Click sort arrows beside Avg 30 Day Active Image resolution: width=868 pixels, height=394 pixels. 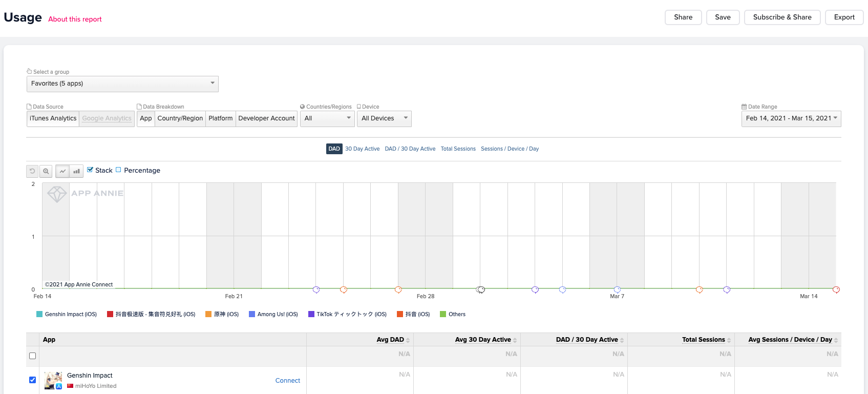515,340
